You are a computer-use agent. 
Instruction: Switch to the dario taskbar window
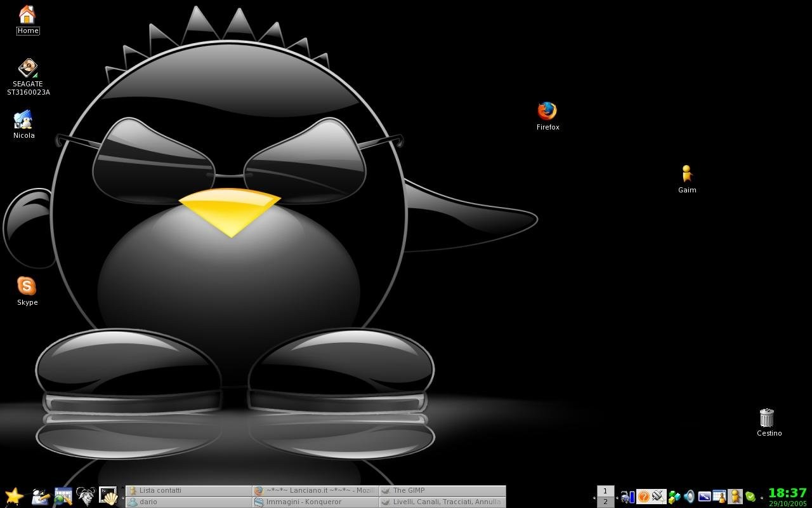point(189,502)
